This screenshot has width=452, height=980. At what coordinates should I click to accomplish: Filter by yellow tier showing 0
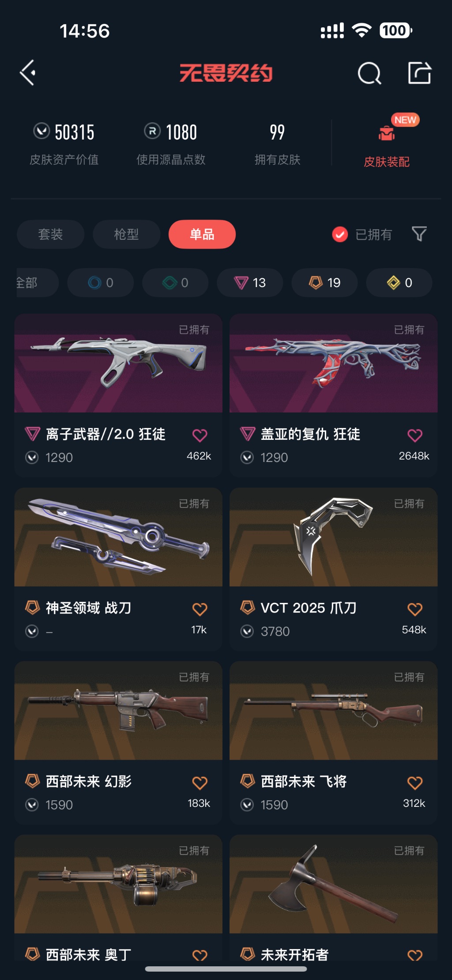coord(399,283)
